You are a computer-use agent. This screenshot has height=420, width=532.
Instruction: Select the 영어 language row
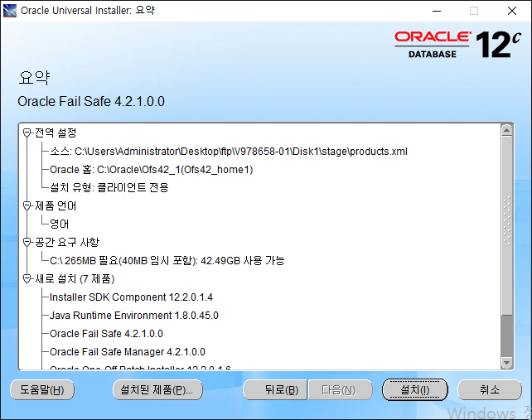60,224
